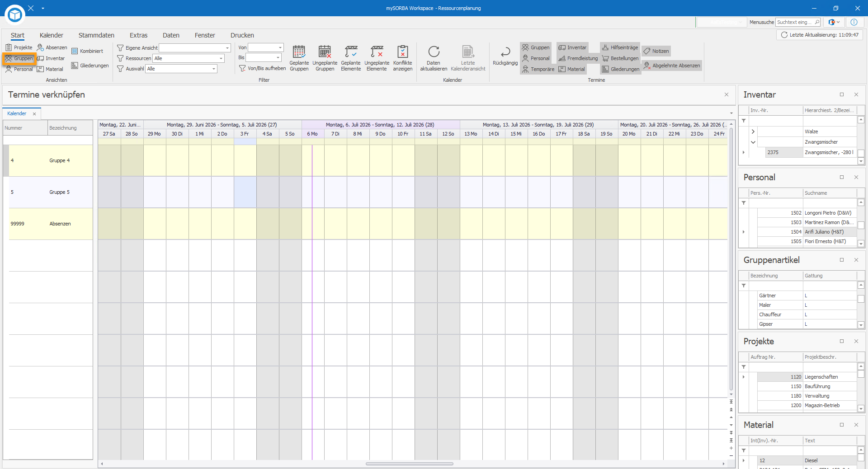Close the Inventar side panel
868x469 pixels.
pos(856,94)
